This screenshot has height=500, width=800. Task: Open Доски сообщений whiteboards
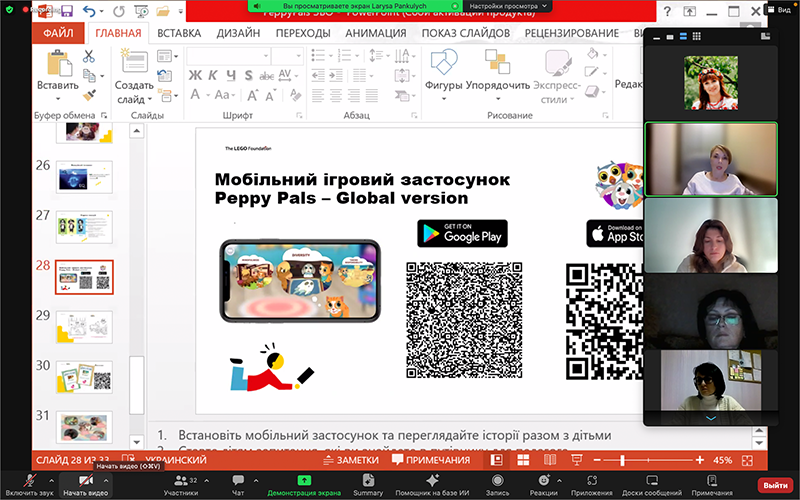(652, 485)
